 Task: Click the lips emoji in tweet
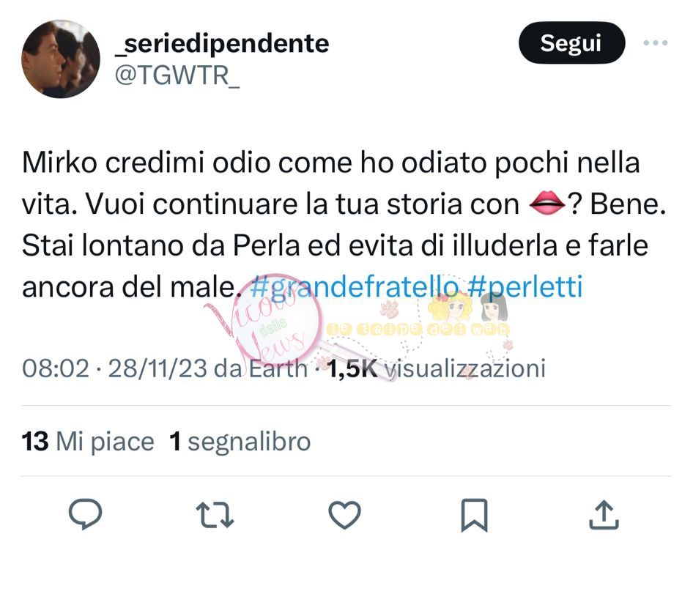pos(547,204)
